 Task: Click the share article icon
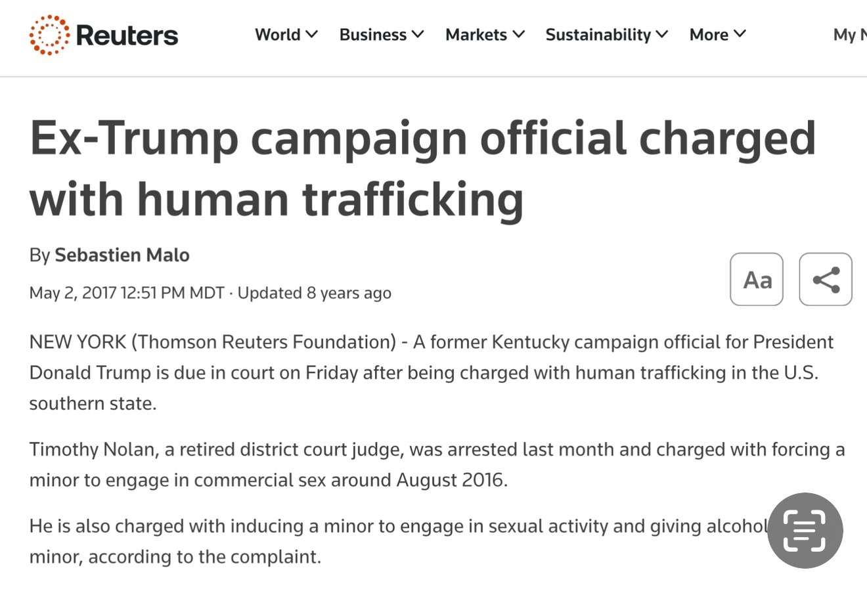click(826, 280)
